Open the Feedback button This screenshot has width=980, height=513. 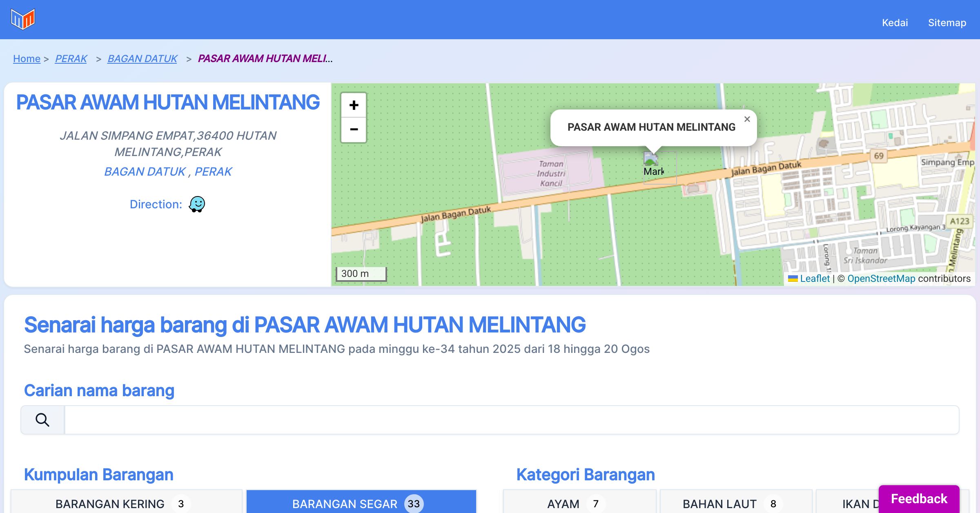(x=919, y=499)
